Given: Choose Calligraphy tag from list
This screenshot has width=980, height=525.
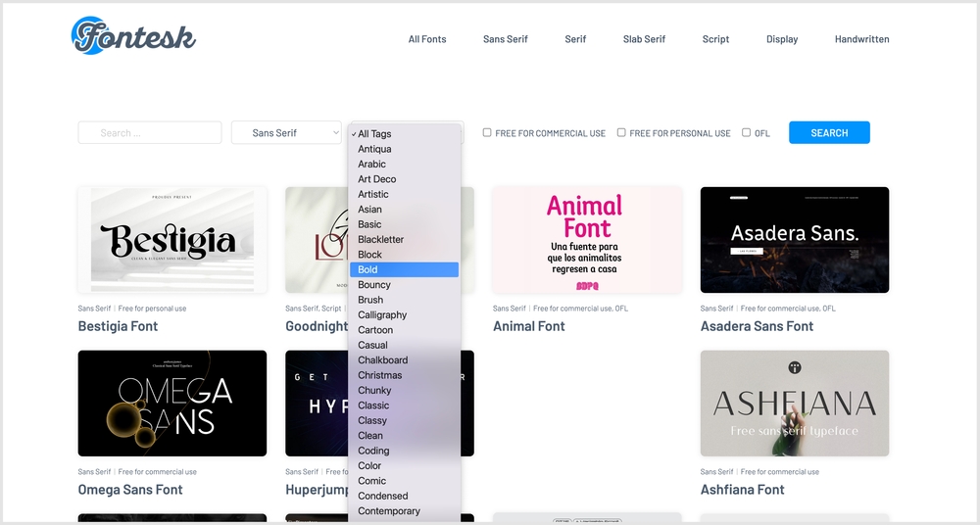Looking at the screenshot, I should coord(405,315).
